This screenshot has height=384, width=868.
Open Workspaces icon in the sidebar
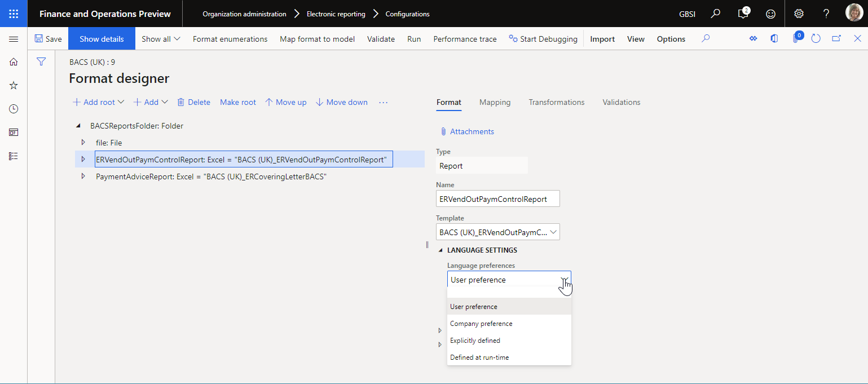(x=14, y=133)
